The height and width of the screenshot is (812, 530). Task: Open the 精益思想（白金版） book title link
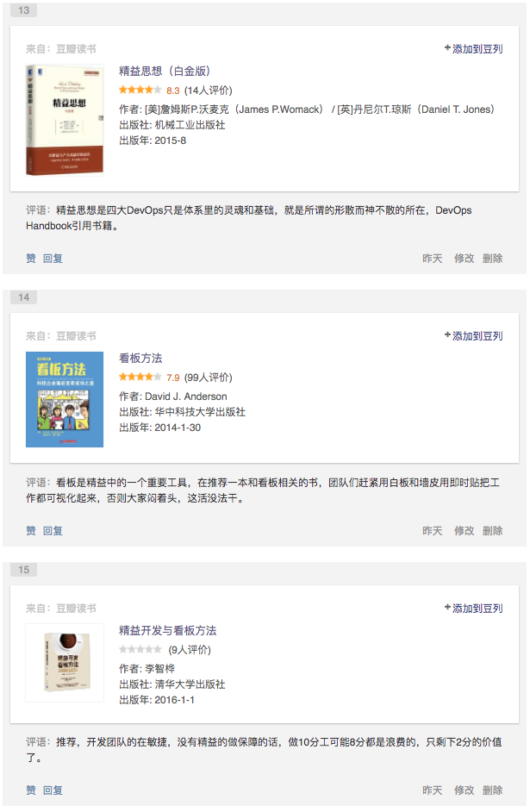(164, 71)
